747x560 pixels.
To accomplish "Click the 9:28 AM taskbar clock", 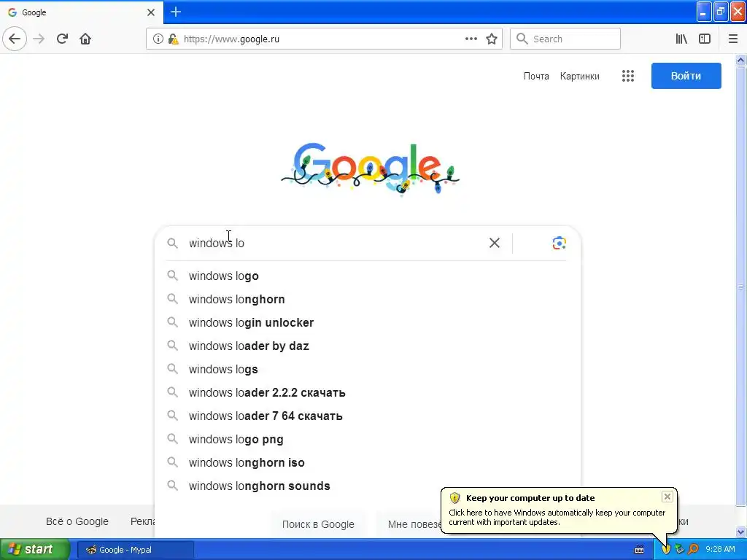I will (720, 549).
